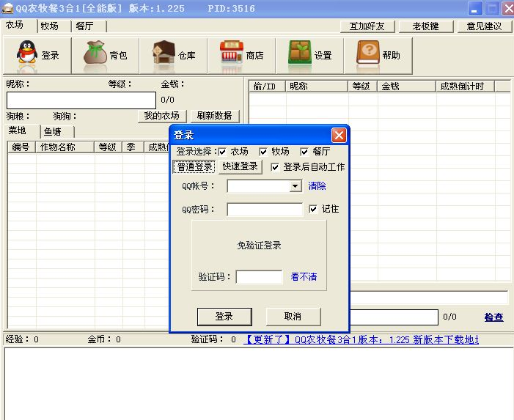Image resolution: width=514 pixels, height=420 pixels.
Task: Click the 检查 link
Action: coord(493,317)
